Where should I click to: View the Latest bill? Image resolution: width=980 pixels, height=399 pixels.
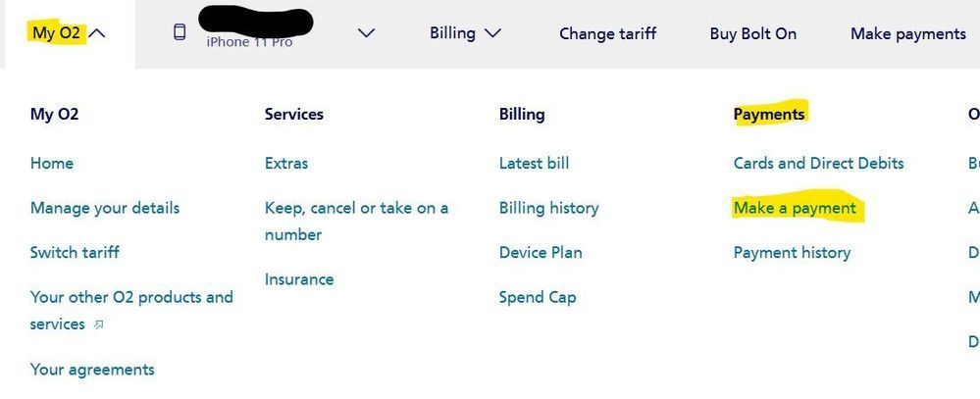click(x=534, y=163)
